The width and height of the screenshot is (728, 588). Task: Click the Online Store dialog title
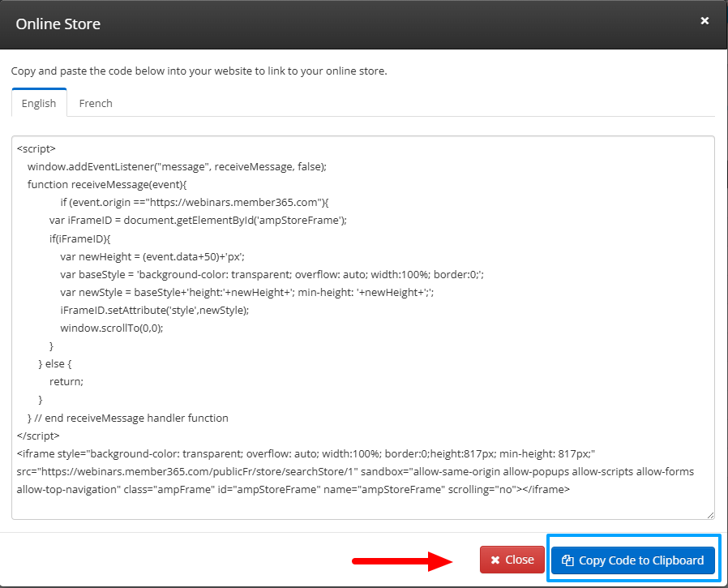[x=58, y=24]
